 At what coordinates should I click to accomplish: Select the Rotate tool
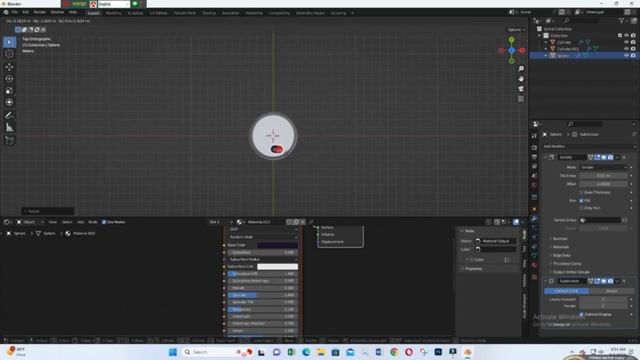coord(9,79)
